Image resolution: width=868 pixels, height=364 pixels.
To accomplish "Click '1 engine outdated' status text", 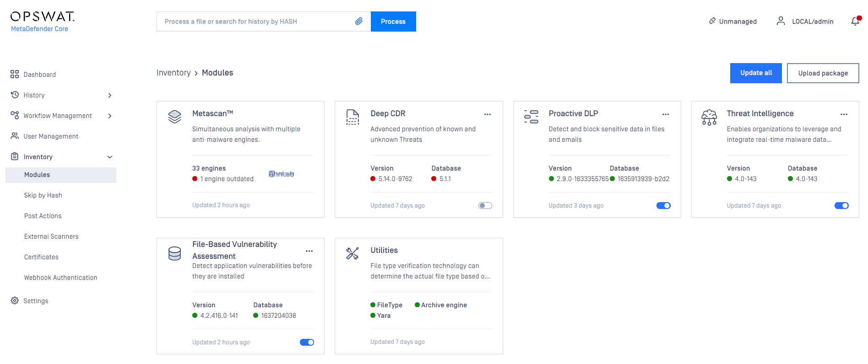I will click(227, 179).
